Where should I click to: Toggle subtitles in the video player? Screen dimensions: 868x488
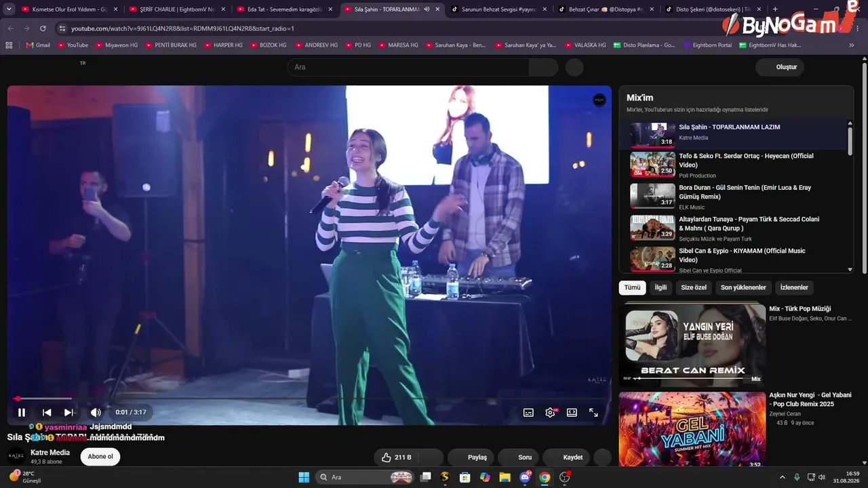pos(528,412)
